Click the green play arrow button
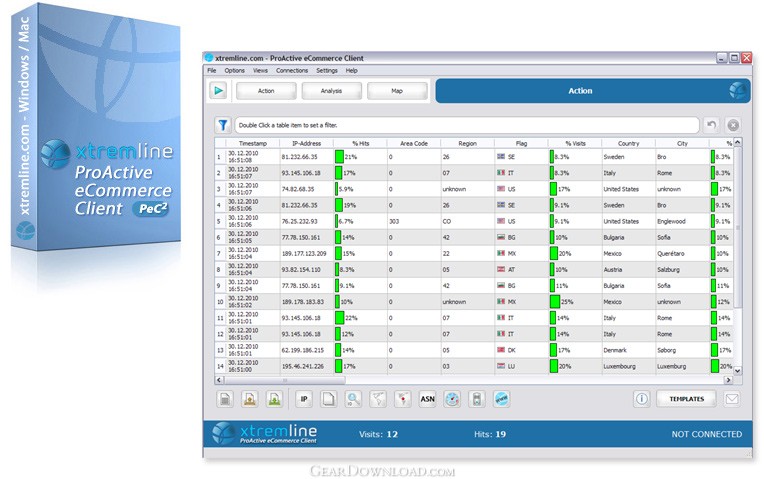 click(x=219, y=91)
